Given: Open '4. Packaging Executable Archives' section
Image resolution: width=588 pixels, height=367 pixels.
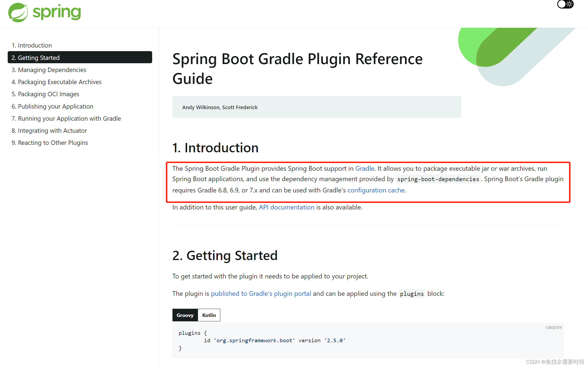Looking at the screenshot, I should pyautogui.click(x=56, y=82).
